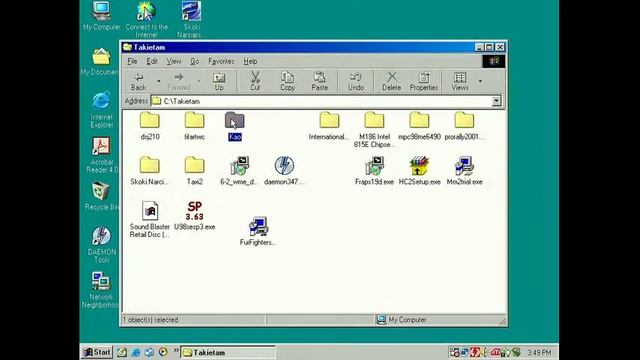Select the U98sesp3.exe file
This screenshot has width=640, height=360.
[x=194, y=216]
